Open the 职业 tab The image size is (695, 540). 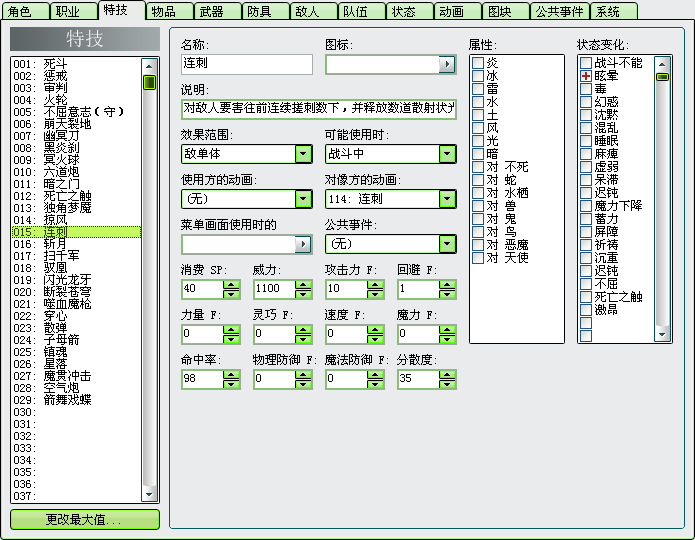[74, 11]
